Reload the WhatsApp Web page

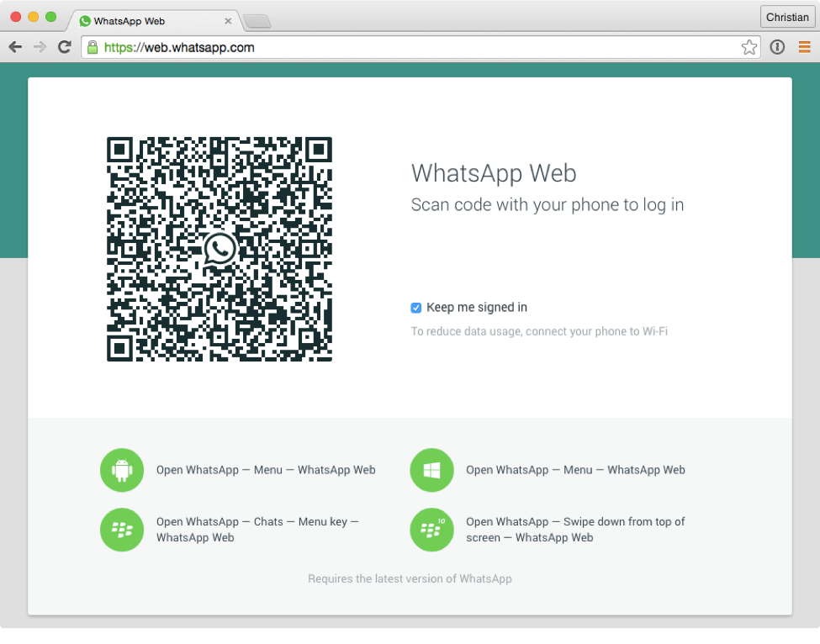point(64,47)
